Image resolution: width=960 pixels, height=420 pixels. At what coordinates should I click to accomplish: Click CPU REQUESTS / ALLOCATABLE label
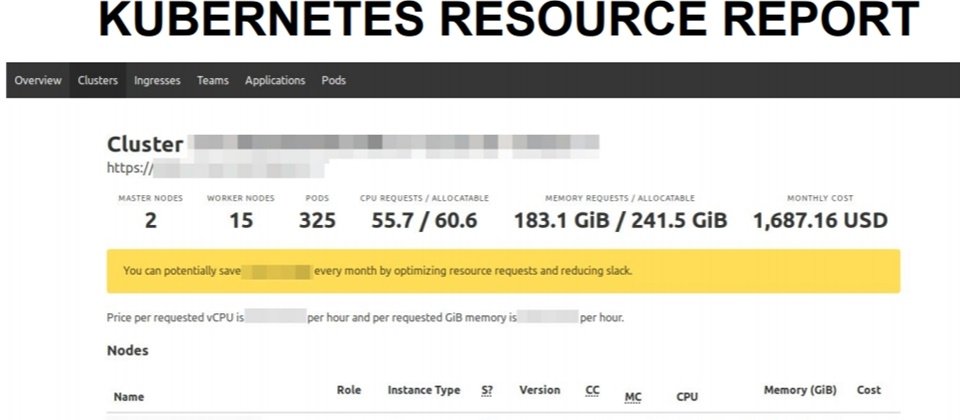tap(424, 198)
